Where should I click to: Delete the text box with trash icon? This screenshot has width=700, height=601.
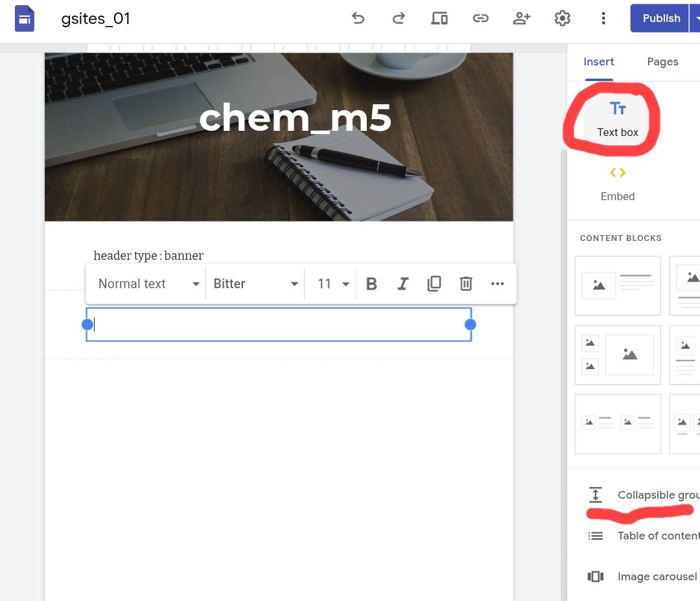(465, 284)
